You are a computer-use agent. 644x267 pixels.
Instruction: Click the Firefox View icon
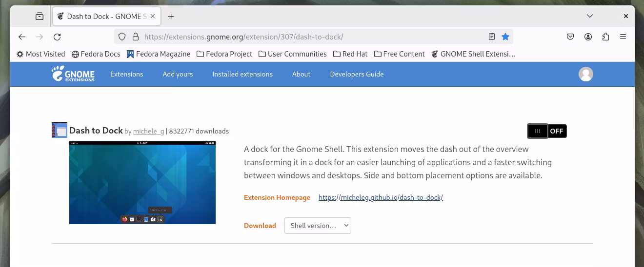tap(40, 16)
